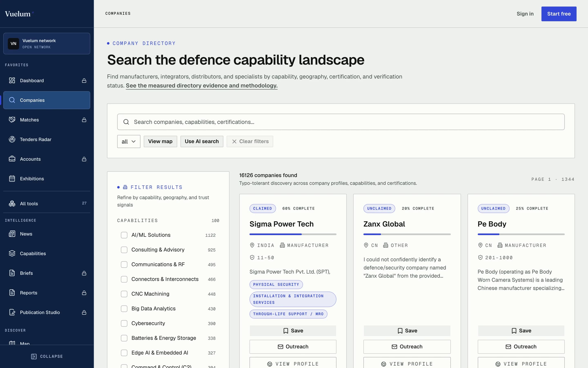588x368 pixels.
Task: Click the Sign in link
Action: [525, 14]
